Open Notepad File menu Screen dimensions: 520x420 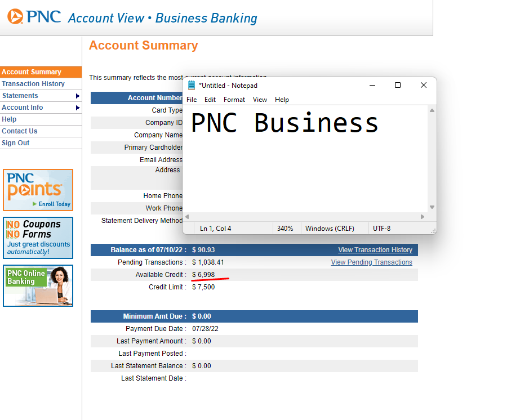(192, 100)
